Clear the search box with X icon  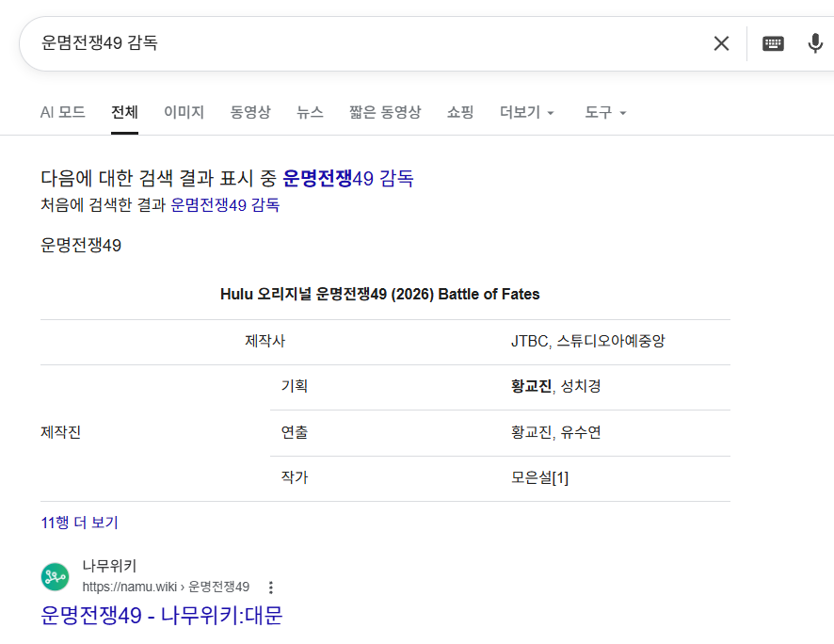(x=721, y=43)
